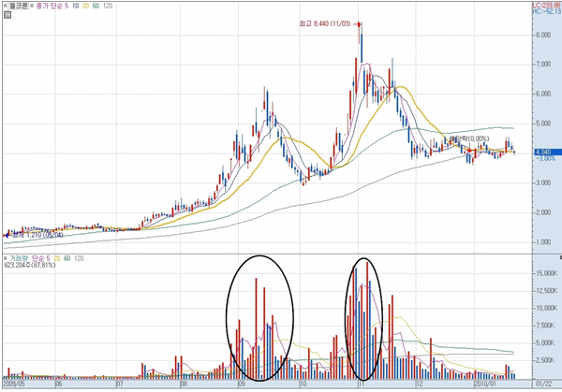Click the small icon below the stock name
Screen dimensions: 562x392
point(7,14)
